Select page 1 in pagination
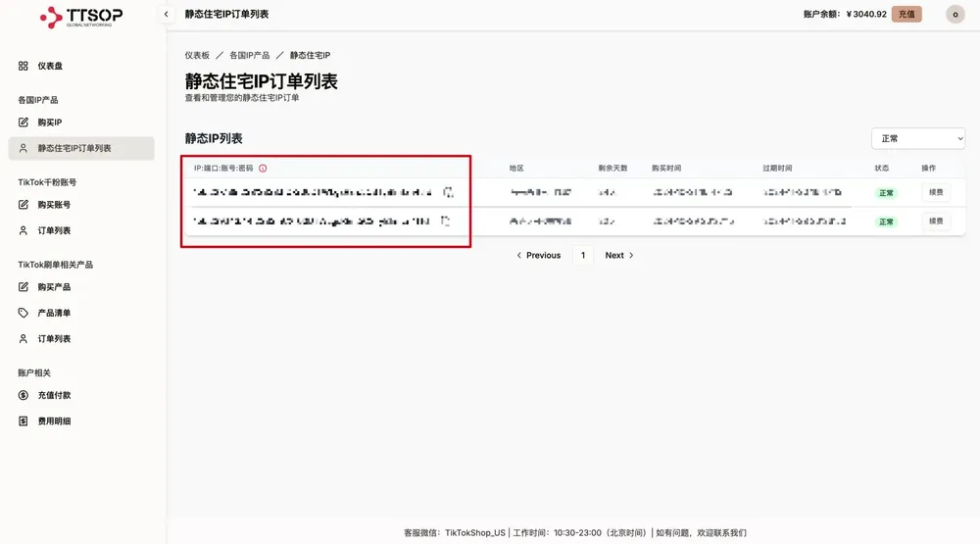The height and width of the screenshot is (544, 980). pos(583,255)
